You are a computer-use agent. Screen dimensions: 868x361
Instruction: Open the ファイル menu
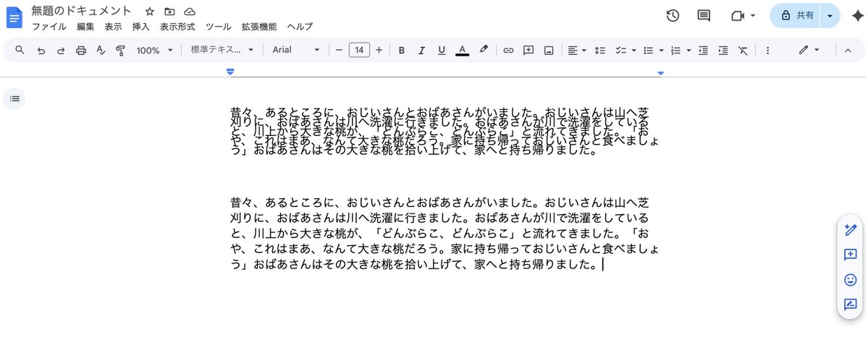pyautogui.click(x=49, y=27)
